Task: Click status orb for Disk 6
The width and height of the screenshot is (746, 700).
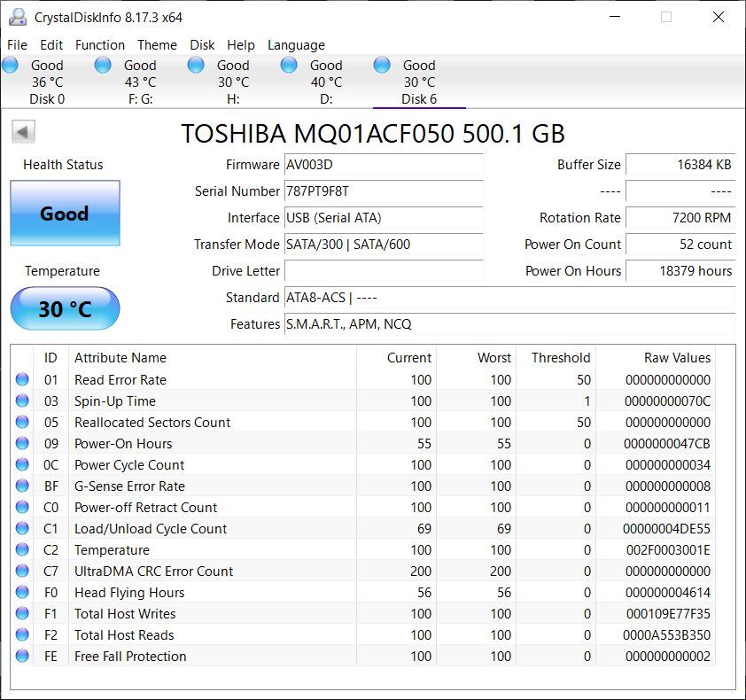Action: (x=382, y=65)
